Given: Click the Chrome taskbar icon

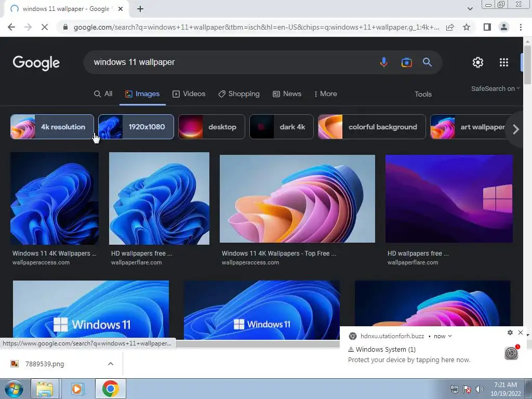Looking at the screenshot, I should click(x=111, y=389).
